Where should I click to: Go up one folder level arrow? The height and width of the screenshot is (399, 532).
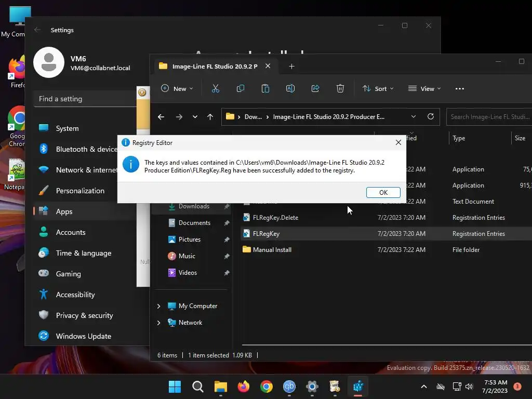click(210, 117)
